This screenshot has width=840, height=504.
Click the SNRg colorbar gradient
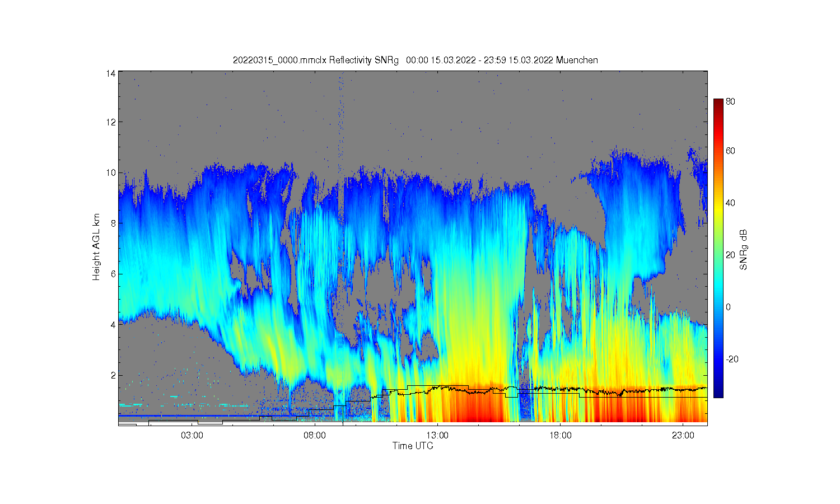pos(718,248)
